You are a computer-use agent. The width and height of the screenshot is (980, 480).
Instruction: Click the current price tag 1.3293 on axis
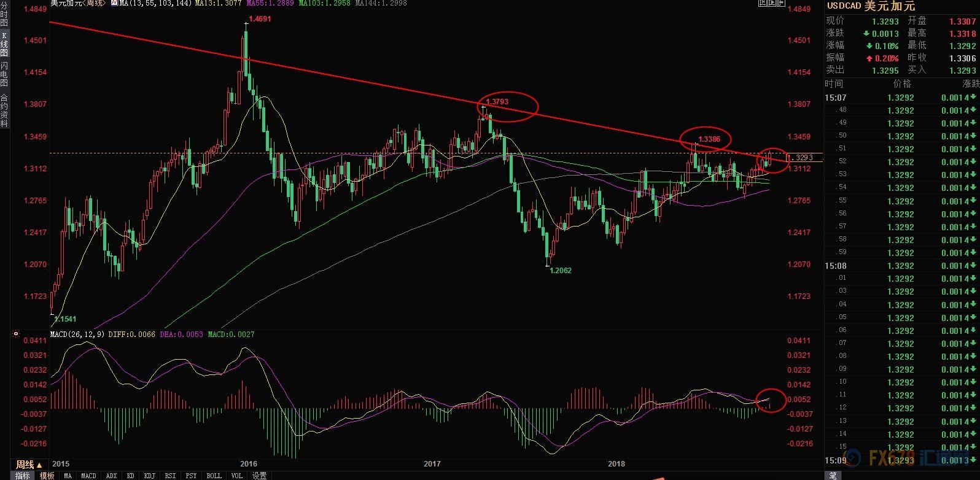click(x=801, y=158)
